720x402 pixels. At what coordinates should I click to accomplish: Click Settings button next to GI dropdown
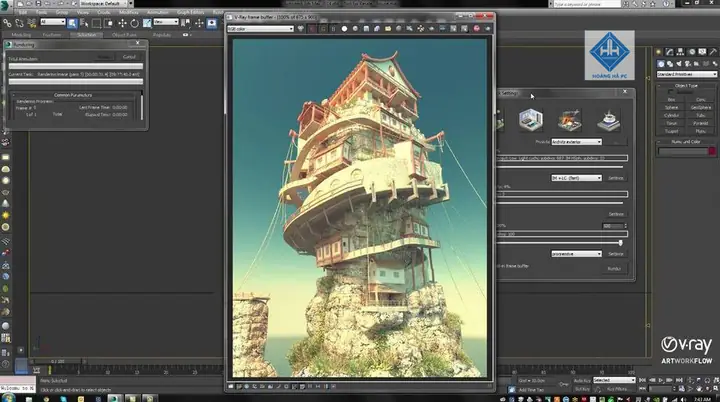[616, 178]
